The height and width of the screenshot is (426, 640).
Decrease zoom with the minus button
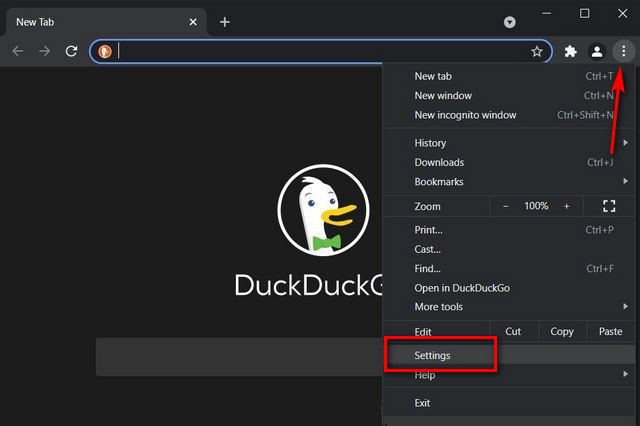tap(505, 206)
